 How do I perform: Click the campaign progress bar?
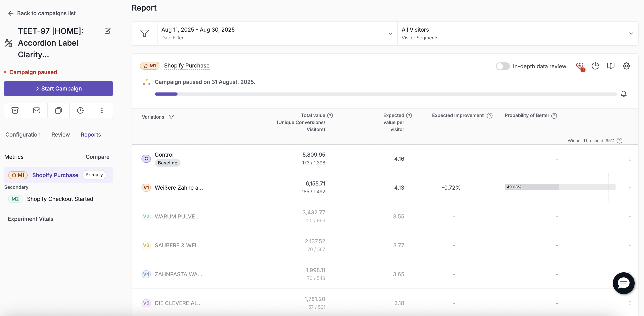386,94
